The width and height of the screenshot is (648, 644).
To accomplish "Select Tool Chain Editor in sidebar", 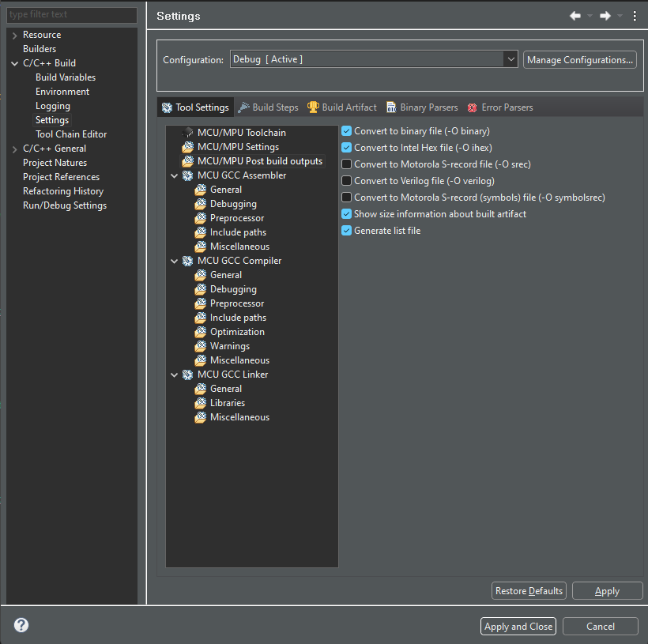I will 71,134.
